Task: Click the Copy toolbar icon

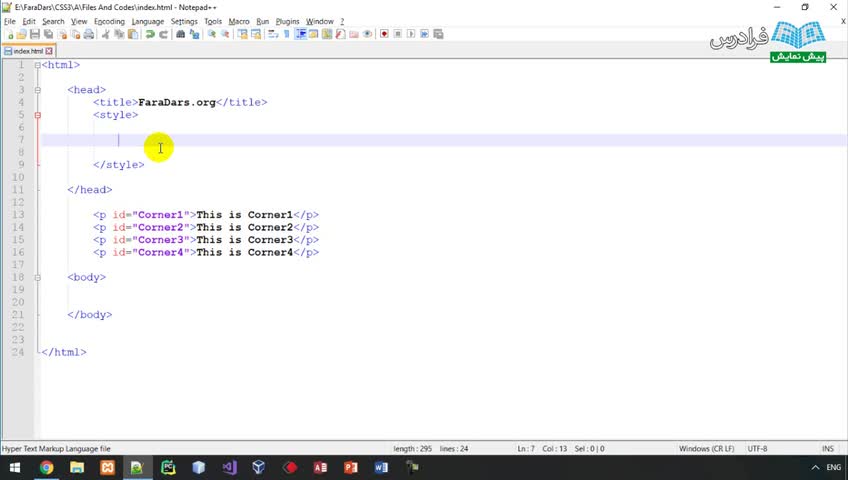Action: (x=119, y=34)
